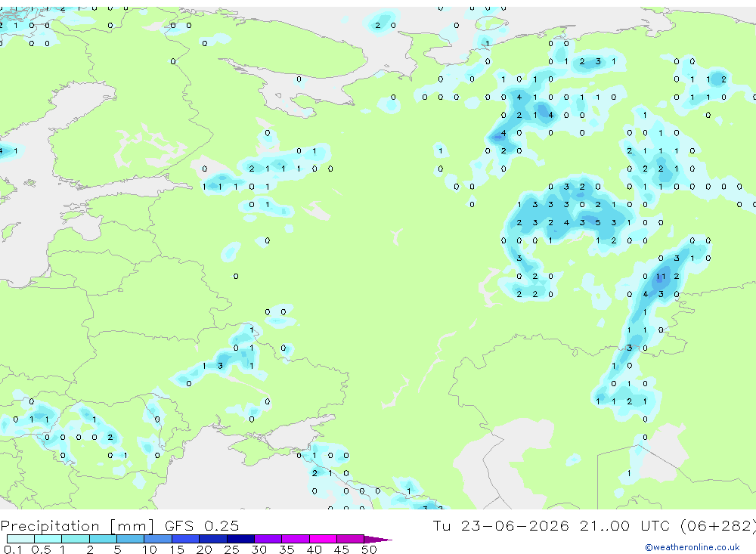Screen dimensions: 756x554
Task: Click the 5–10 mm legend color box
Action: click(x=131, y=539)
